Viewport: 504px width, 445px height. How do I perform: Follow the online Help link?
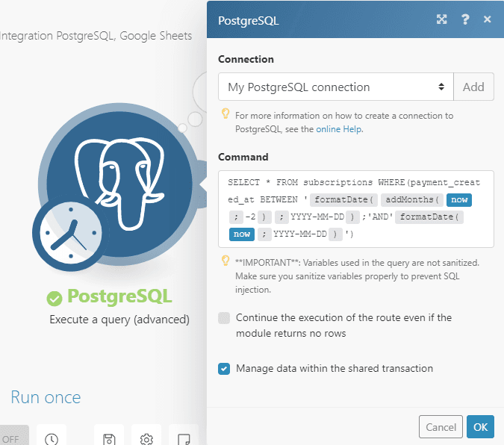(x=339, y=129)
